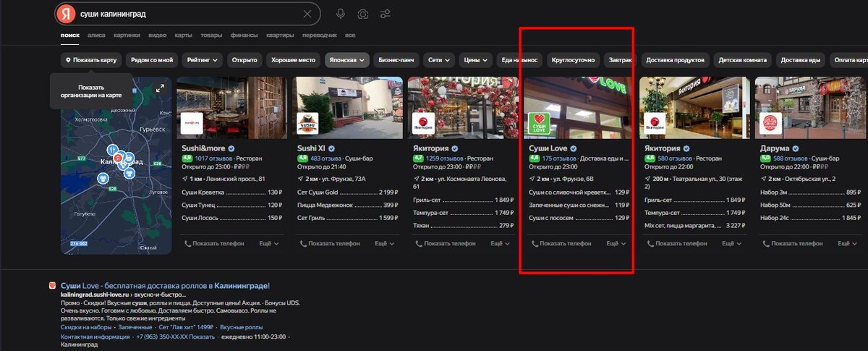Expand Ещё menu on Суши Love card
This screenshot has height=351, width=868.
pos(616,244)
